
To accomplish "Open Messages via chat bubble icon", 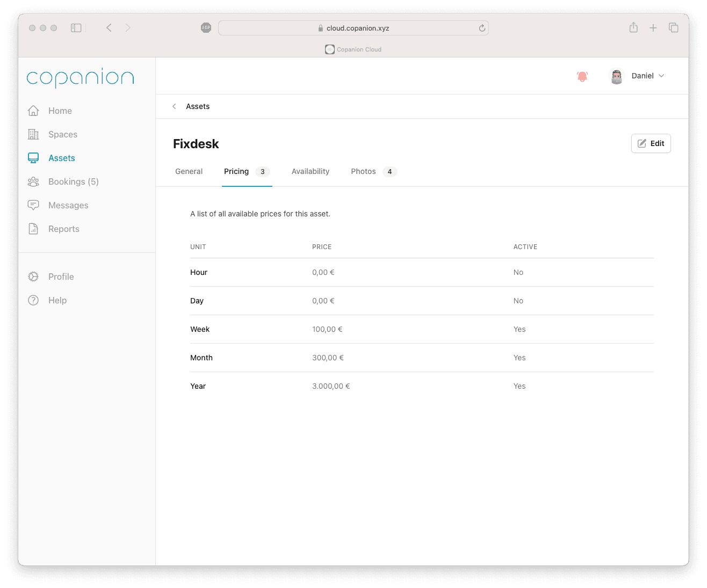I will point(33,205).
